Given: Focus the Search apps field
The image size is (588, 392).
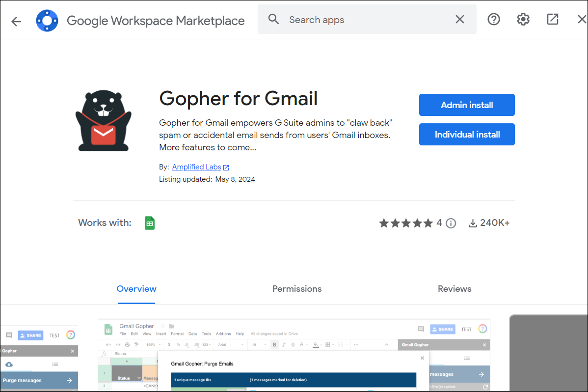Looking at the screenshot, I should pyautogui.click(x=367, y=20).
